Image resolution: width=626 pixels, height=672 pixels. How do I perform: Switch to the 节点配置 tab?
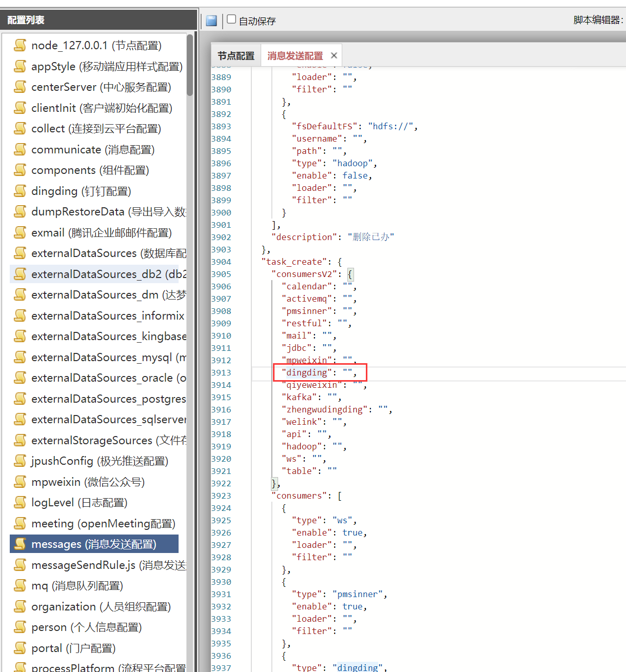[236, 56]
